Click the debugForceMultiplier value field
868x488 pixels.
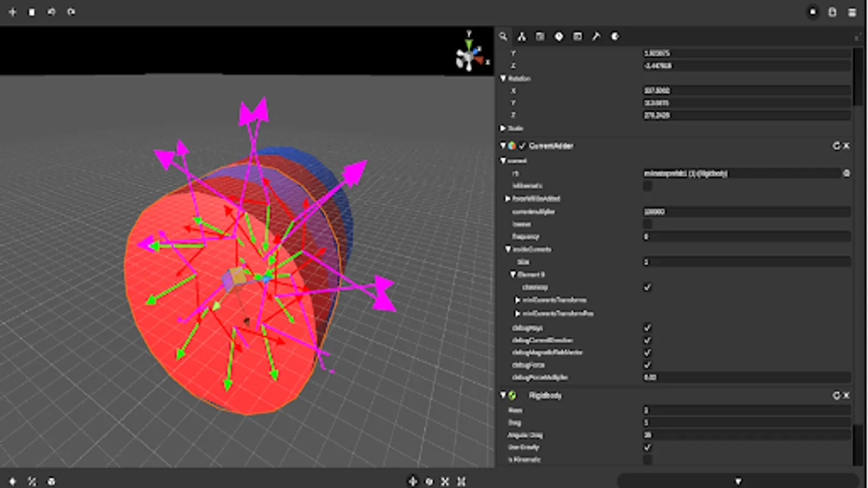click(x=746, y=377)
